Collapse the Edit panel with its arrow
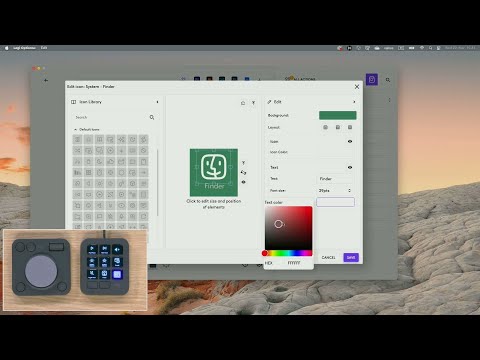480x360 pixels. point(354,102)
